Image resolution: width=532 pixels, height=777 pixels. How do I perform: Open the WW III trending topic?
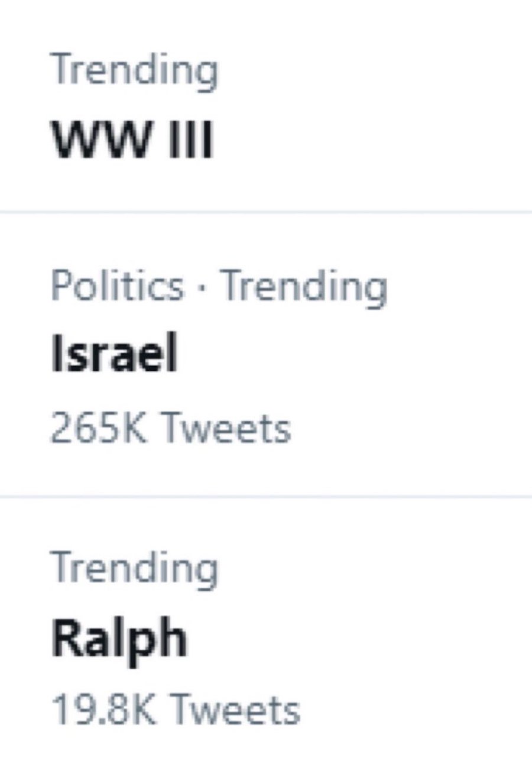tap(131, 141)
